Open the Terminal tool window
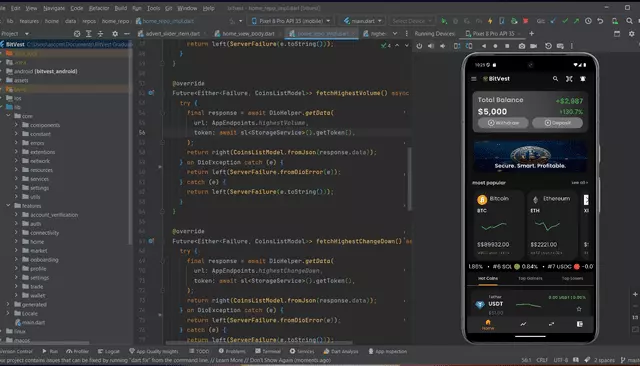This screenshot has height=366, width=640. 268,351
